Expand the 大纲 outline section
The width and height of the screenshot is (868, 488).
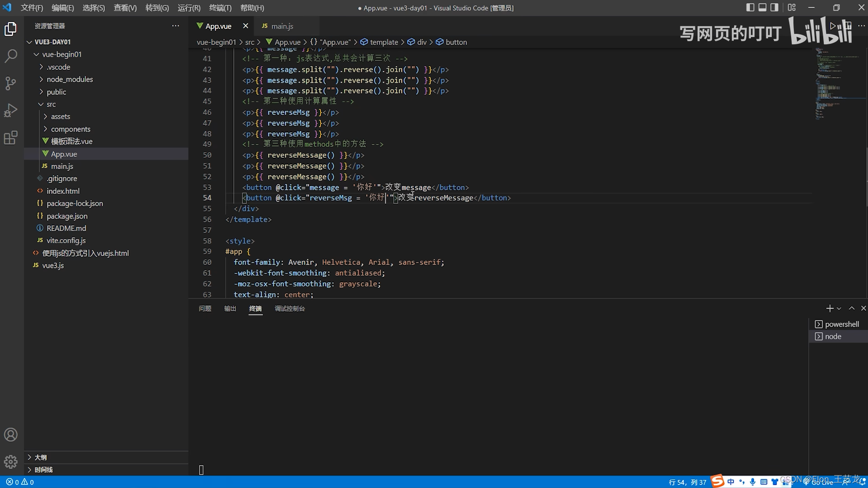tap(106, 457)
